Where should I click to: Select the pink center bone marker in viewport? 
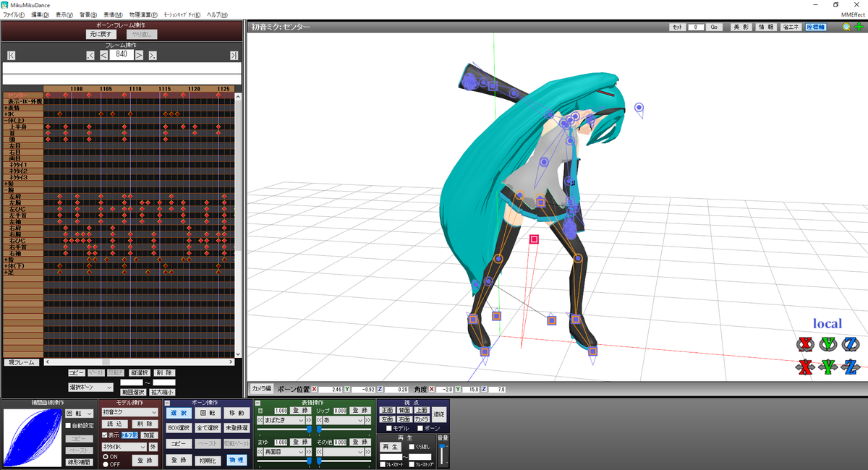click(x=535, y=239)
